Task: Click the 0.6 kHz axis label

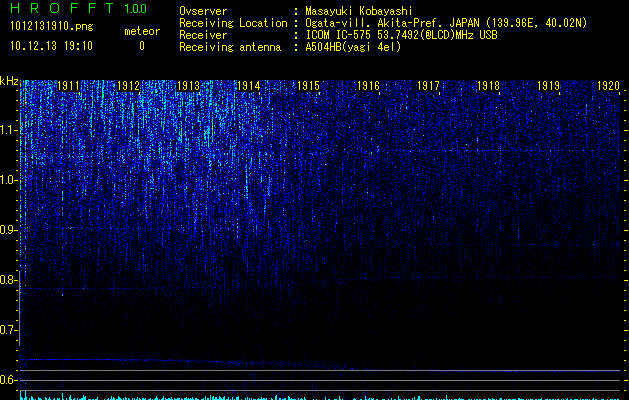Action: click(x=8, y=380)
